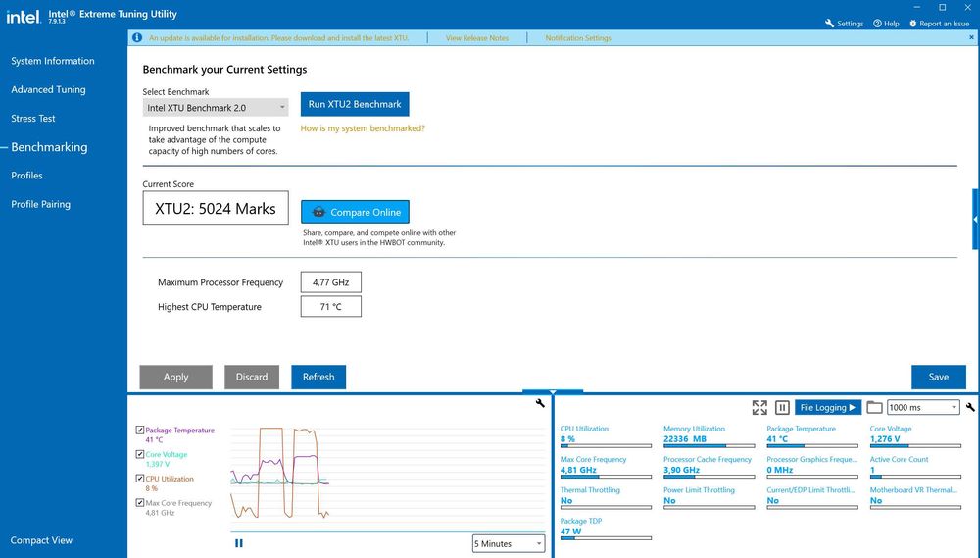The height and width of the screenshot is (558, 980).
Task: Click the Save button
Action: pos(939,377)
